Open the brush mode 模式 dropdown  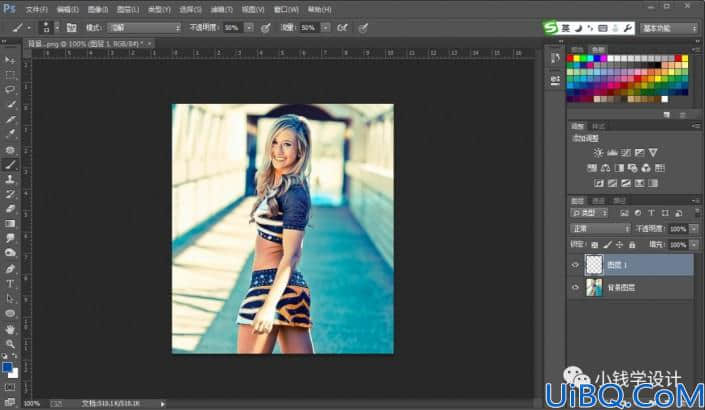point(144,28)
